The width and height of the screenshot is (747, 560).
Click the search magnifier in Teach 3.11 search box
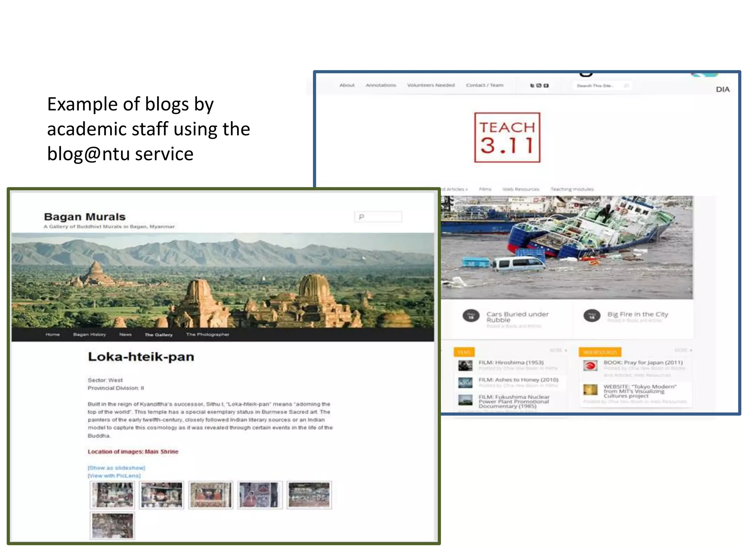click(626, 86)
